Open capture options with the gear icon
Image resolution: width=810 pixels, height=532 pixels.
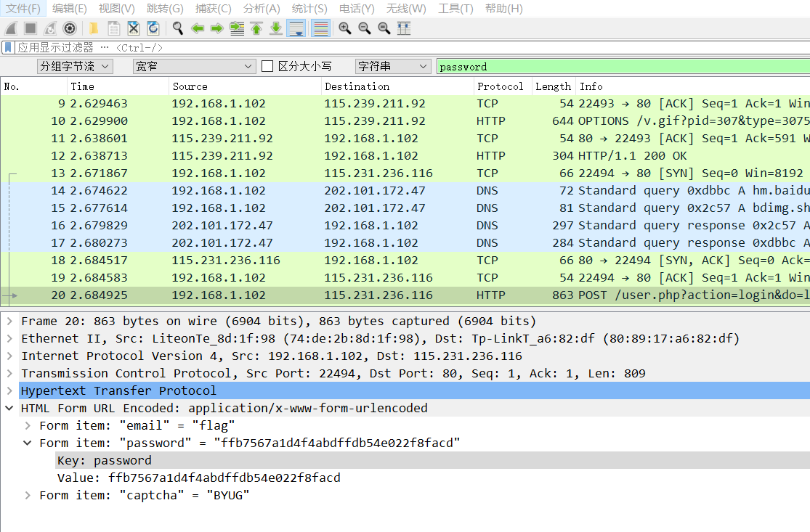pyautogui.click(x=69, y=28)
